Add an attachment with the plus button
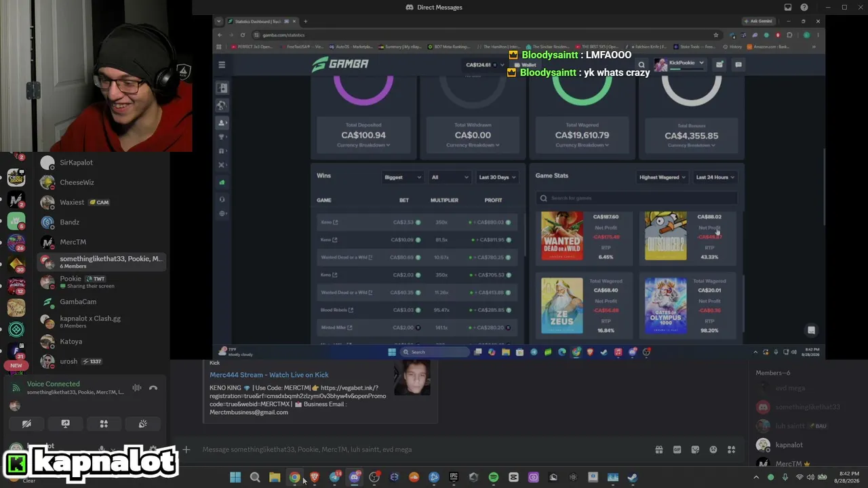 tap(186, 449)
